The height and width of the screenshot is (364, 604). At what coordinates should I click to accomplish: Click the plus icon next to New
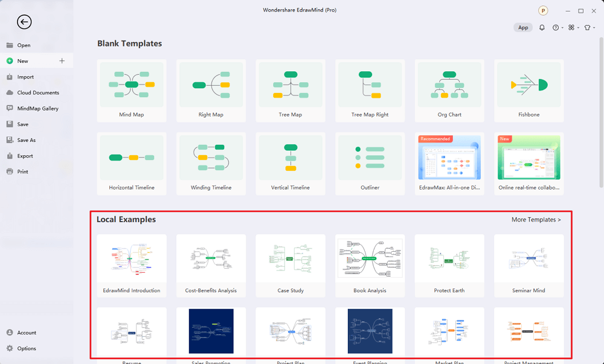coord(62,61)
